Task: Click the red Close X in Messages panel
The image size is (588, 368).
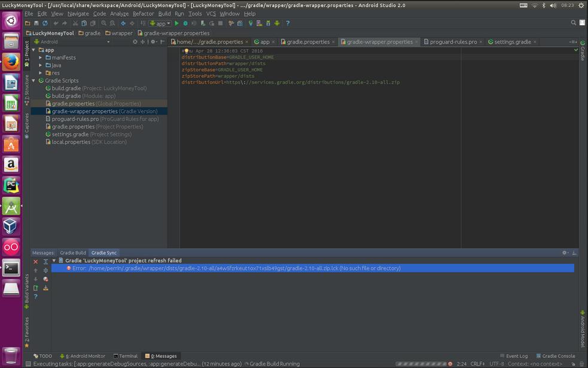Action: tap(36, 262)
